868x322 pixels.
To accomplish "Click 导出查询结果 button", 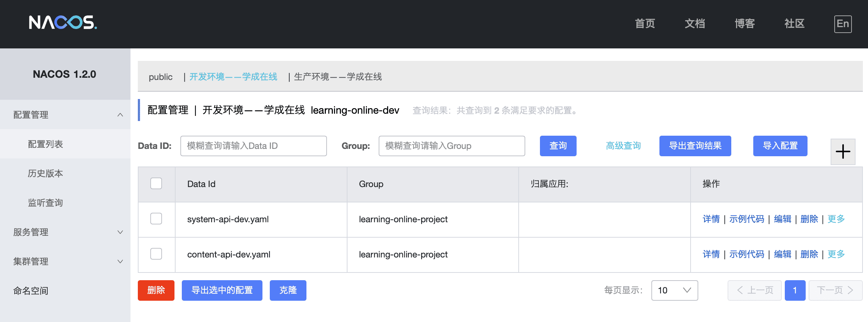I will (695, 146).
